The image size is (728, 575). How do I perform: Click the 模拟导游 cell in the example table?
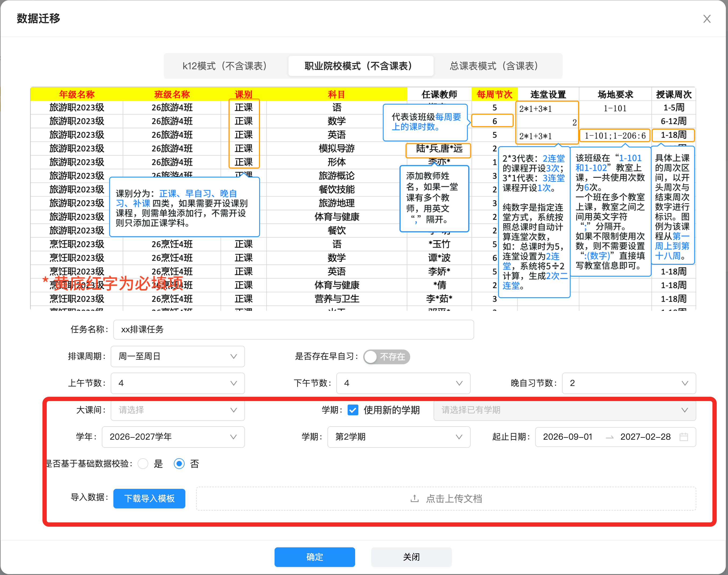(x=337, y=148)
